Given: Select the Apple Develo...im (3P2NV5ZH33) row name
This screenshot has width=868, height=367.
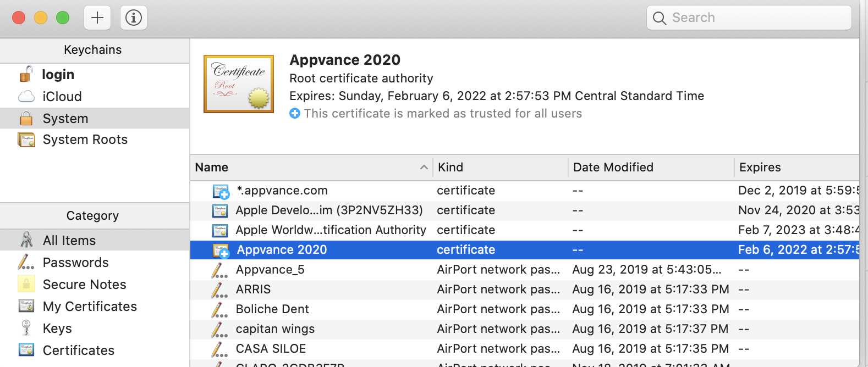Looking at the screenshot, I should pyautogui.click(x=329, y=210).
